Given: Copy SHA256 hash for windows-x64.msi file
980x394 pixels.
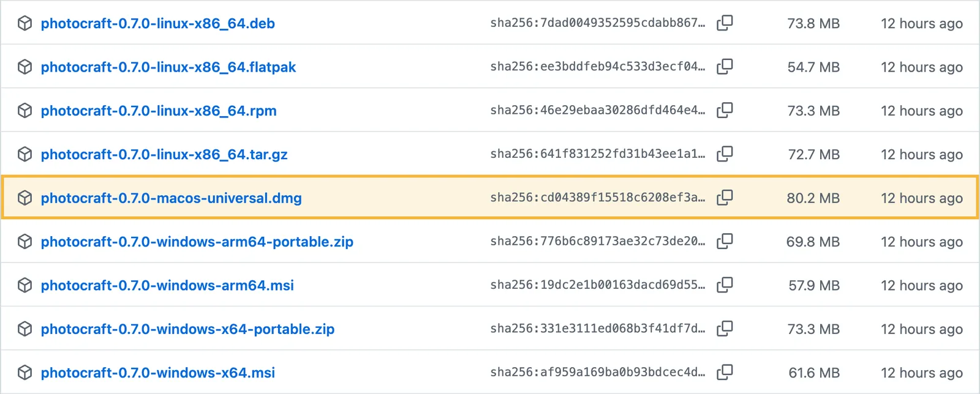Looking at the screenshot, I should point(725,373).
